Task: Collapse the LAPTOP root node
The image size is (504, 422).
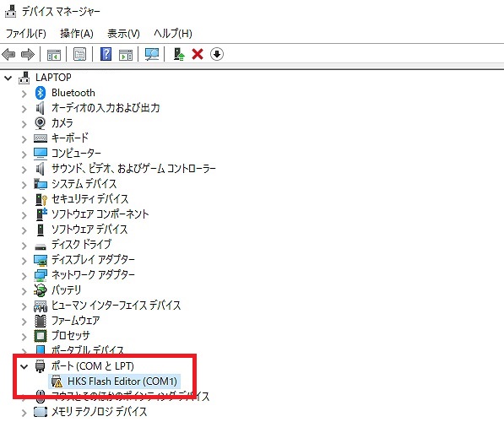Action: (8, 78)
